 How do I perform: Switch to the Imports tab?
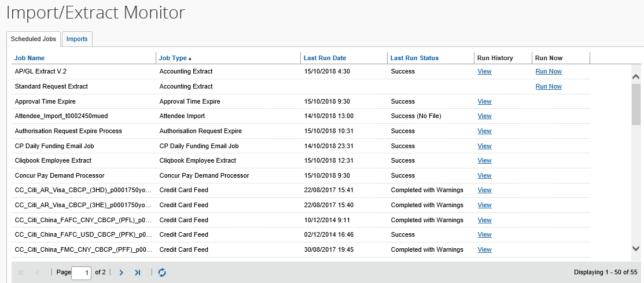tap(77, 39)
